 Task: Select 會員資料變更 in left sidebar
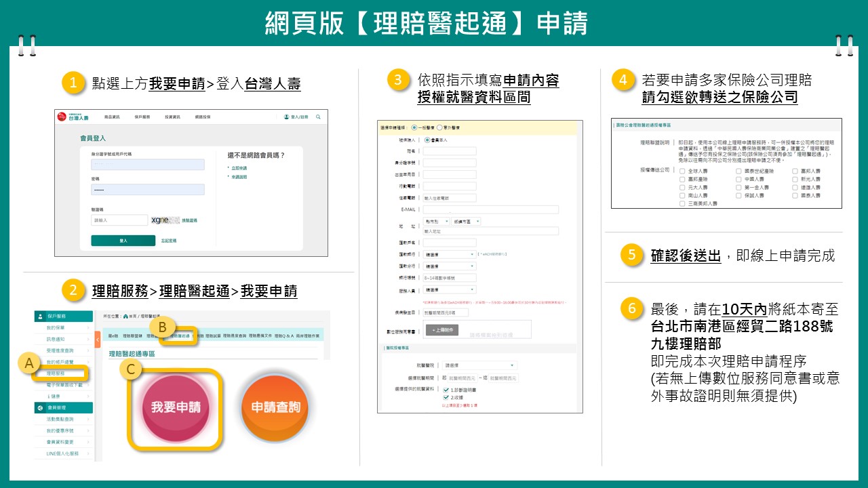pyautogui.click(x=64, y=442)
